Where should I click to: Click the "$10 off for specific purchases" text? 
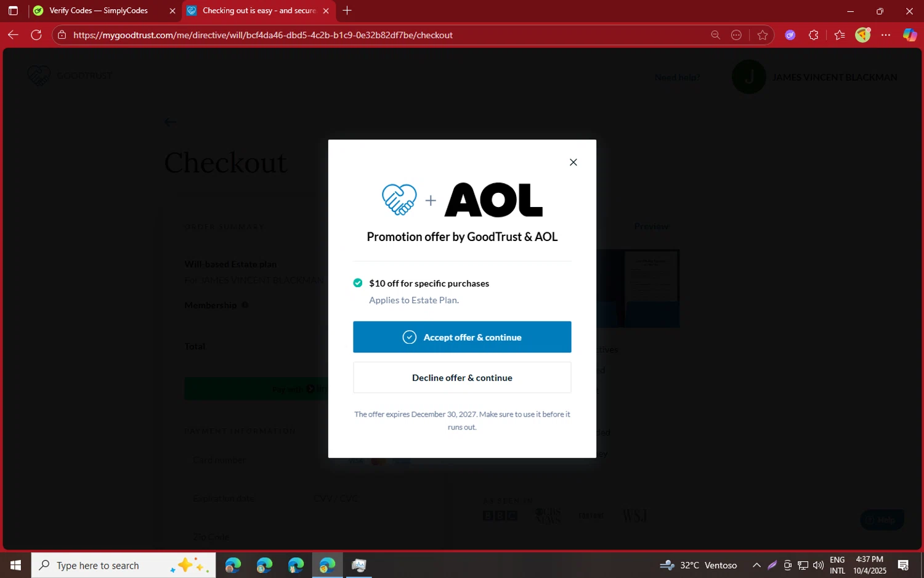(x=429, y=283)
